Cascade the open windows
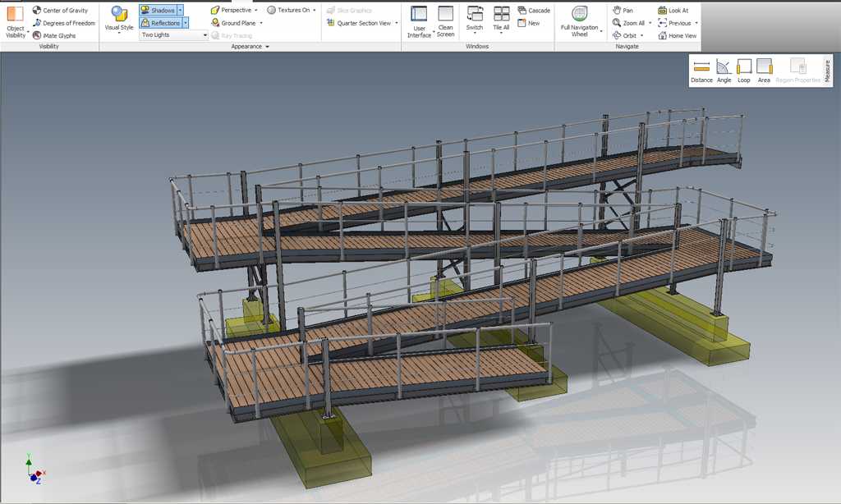This screenshot has height=504, width=841. point(534,10)
